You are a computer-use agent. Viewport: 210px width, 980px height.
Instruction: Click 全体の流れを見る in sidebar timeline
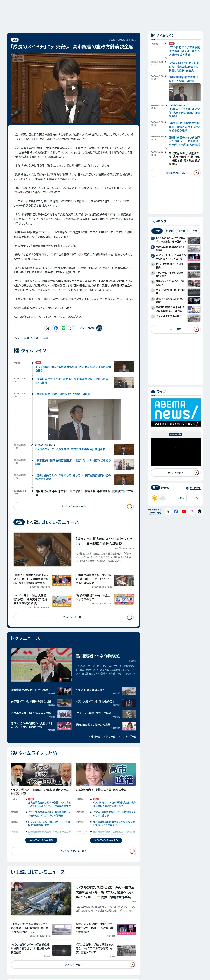pos(175,173)
